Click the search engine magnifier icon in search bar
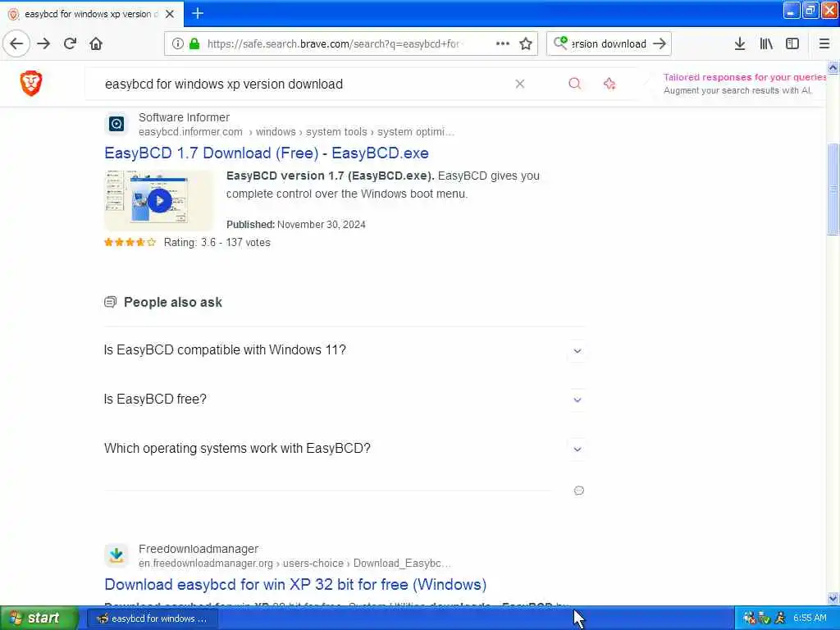840x630 pixels. tap(560, 43)
